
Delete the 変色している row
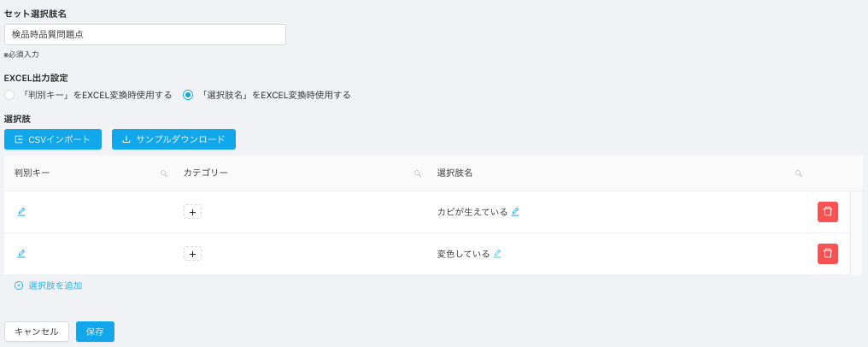(827, 254)
